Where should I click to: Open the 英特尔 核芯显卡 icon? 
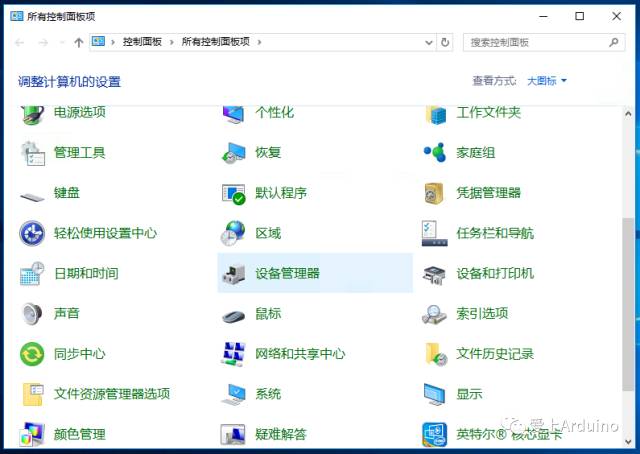tap(434, 434)
